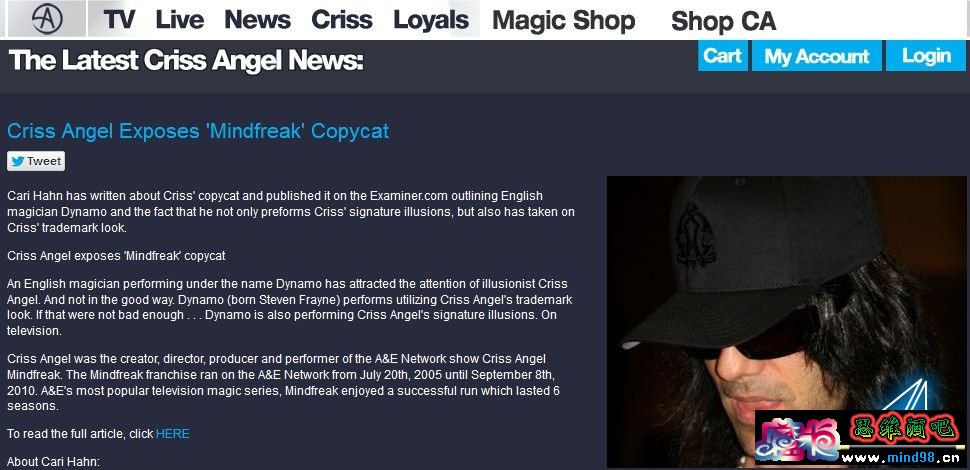This screenshot has height=470, width=970.
Task: Click the mind98.cn watermark logo
Action: [861, 438]
